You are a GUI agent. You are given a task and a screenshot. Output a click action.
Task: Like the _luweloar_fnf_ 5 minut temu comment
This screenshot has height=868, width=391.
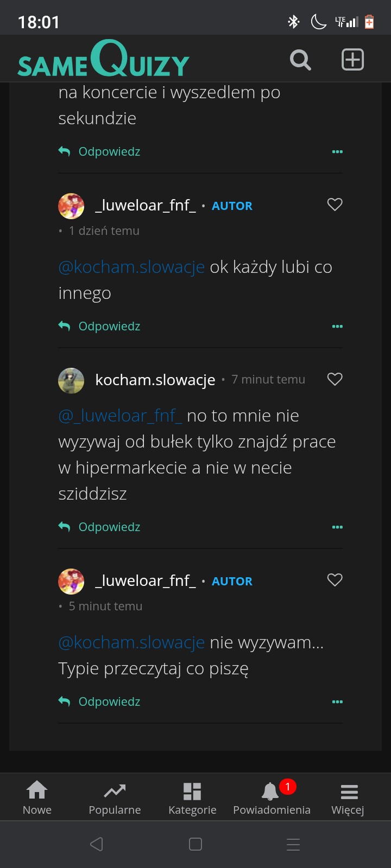335,580
